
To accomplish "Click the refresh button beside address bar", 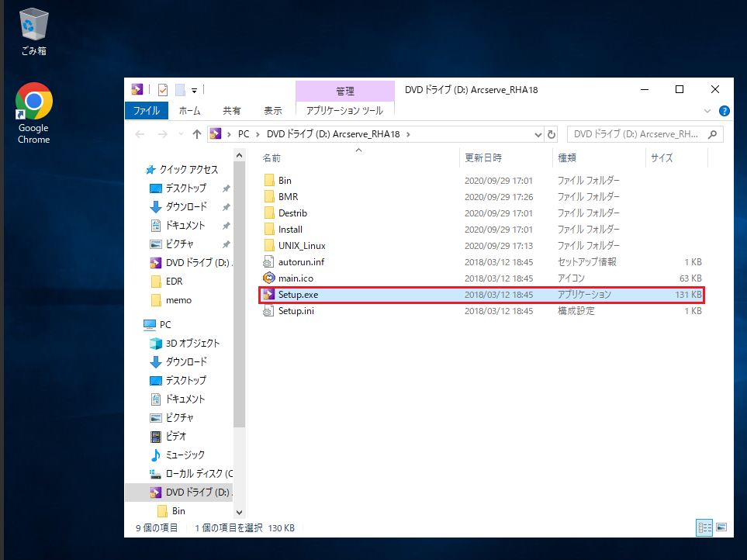I will point(552,134).
